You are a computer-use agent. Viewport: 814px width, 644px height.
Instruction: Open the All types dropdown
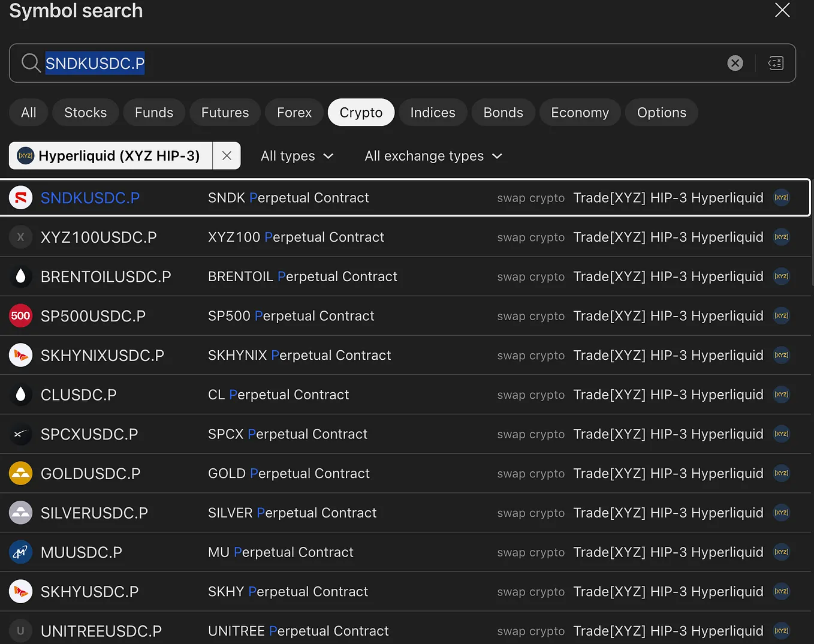point(297,156)
